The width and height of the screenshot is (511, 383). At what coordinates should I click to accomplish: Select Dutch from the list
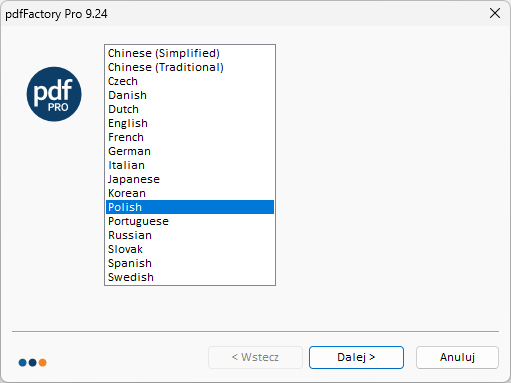(x=190, y=109)
